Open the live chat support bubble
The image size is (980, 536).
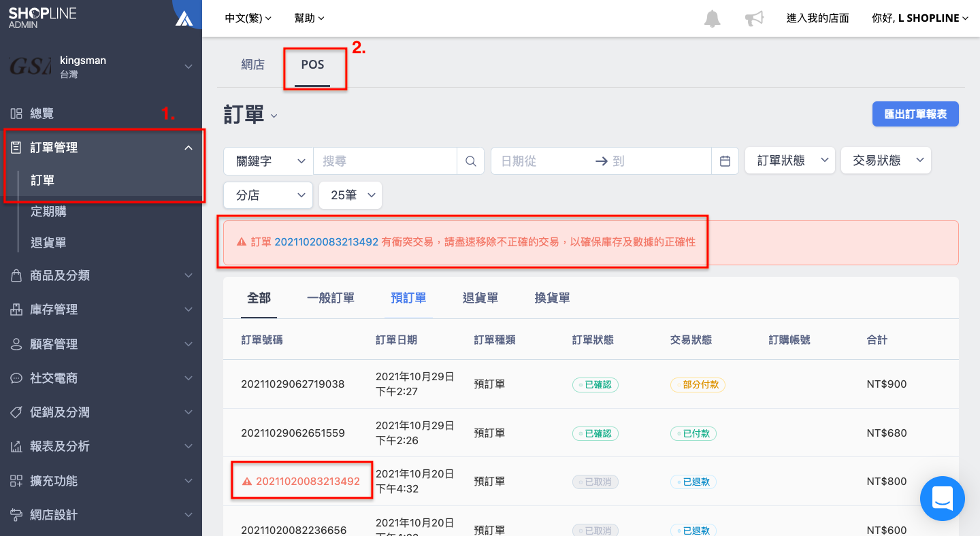942,499
